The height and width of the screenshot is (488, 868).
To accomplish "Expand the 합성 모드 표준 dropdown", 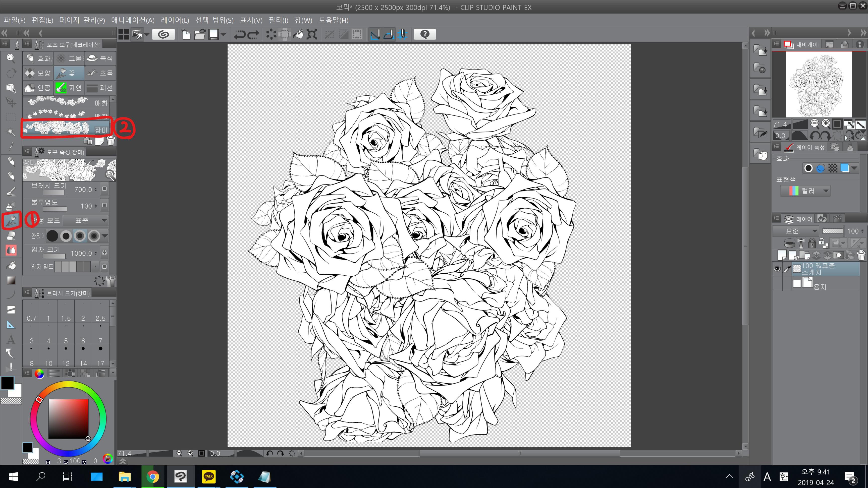I will pos(86,221).
